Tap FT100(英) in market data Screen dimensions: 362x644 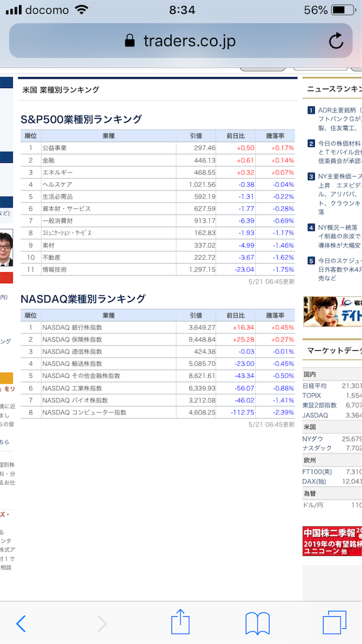pyautogui.click(x=318, y=472)
